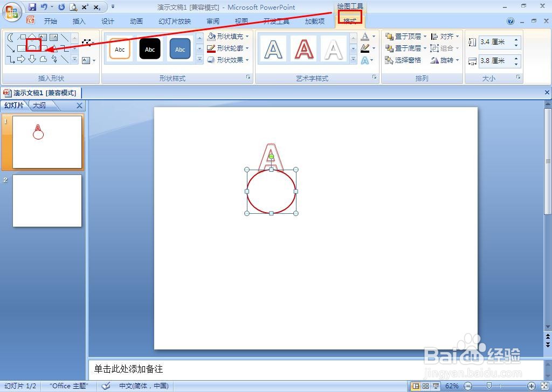Select the down arrow shape

point(33,58)
